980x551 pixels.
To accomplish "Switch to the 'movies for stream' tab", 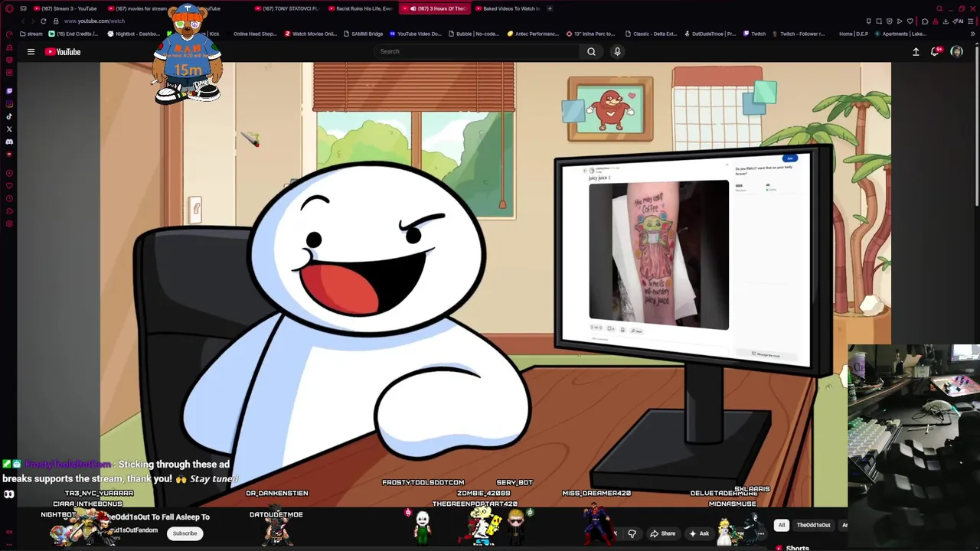I will (138, 8).
